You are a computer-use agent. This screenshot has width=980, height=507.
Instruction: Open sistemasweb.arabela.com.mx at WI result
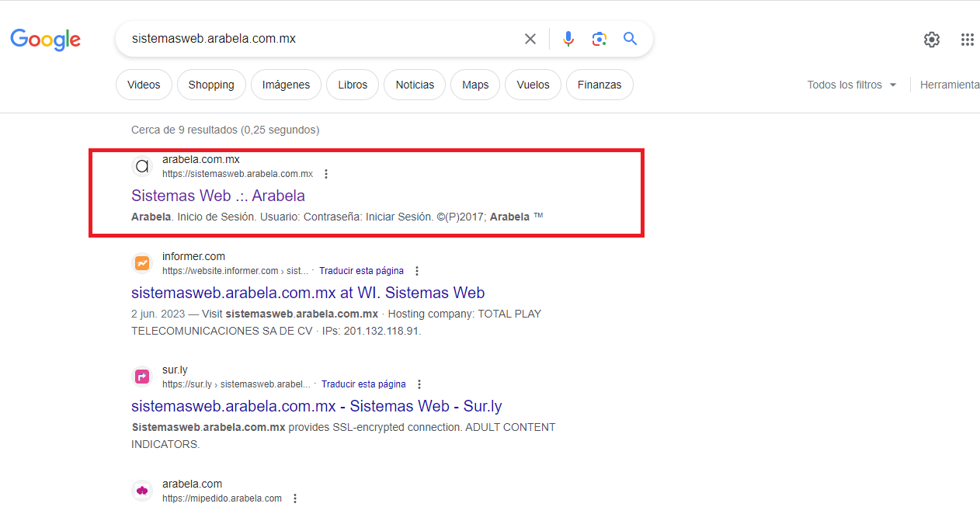click(x=308, y=293)
